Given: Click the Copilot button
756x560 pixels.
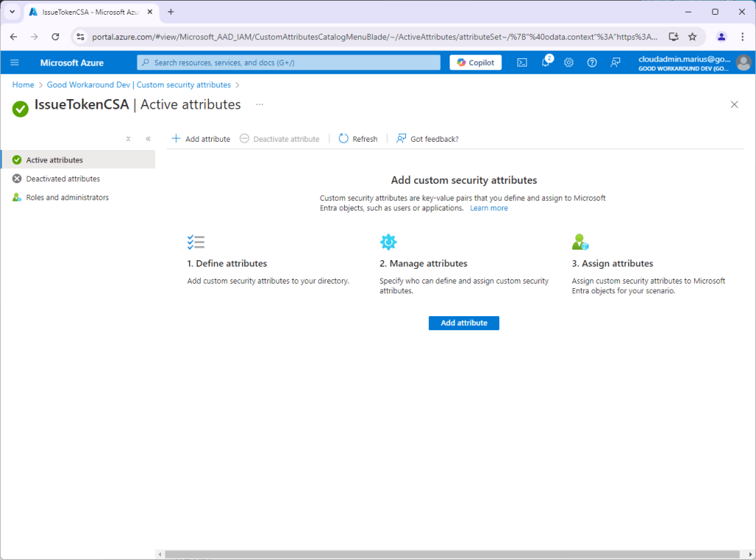Looking at the screenshot, I should coord(475,63).
